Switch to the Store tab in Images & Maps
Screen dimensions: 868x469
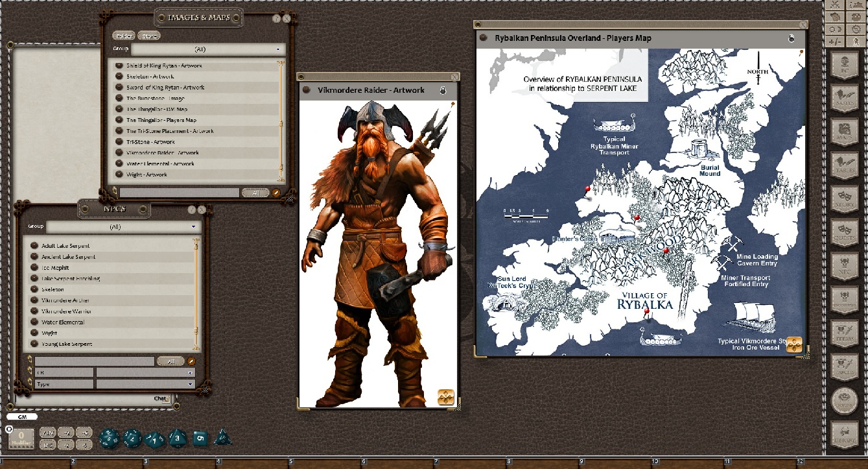tap(148, 35)
